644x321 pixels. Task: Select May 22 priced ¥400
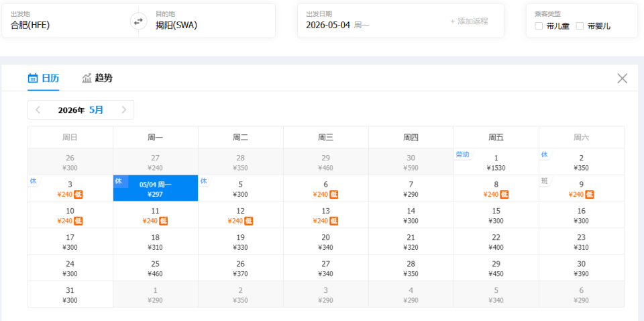click(496, 241)
